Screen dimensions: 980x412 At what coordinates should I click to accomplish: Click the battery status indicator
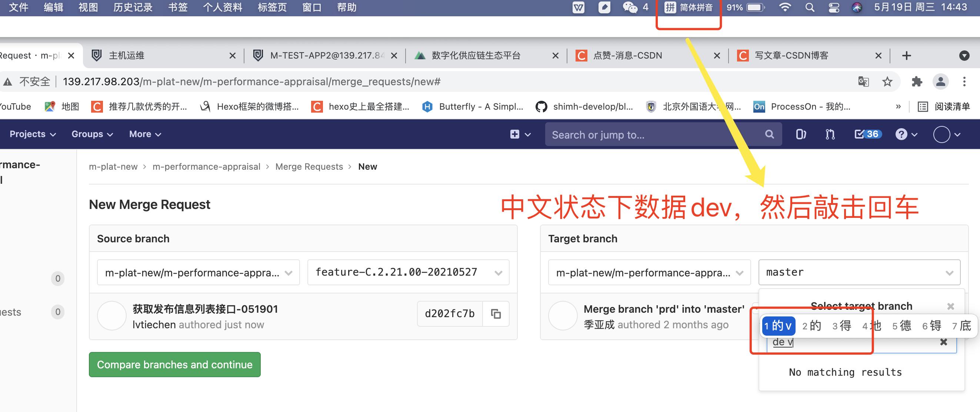pyautogui.click(x=746, y=8)
